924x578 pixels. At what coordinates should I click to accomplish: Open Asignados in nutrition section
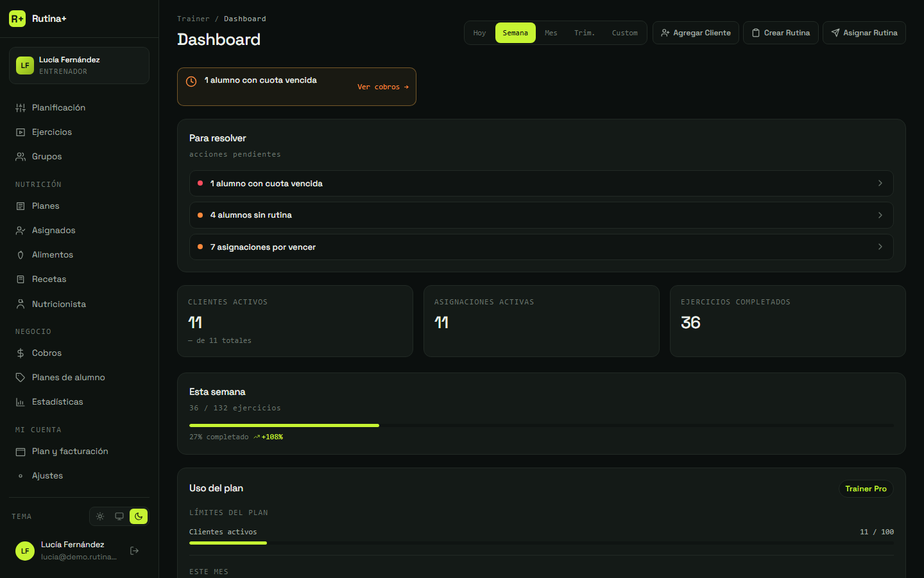click(79, 231)
